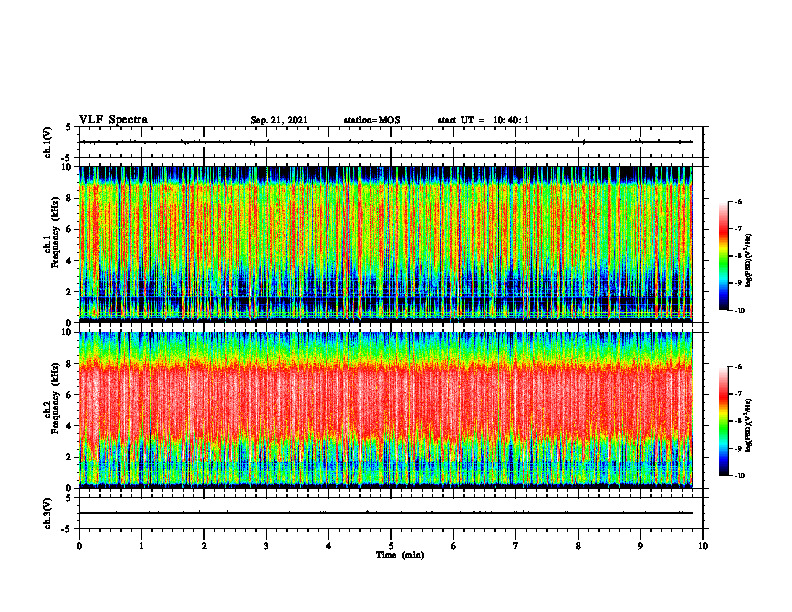The image size is (792, 612).
Task: Click the ch.1 frequency axis "8" tick label
Action: pyautogui.click(x=70, y=198)
